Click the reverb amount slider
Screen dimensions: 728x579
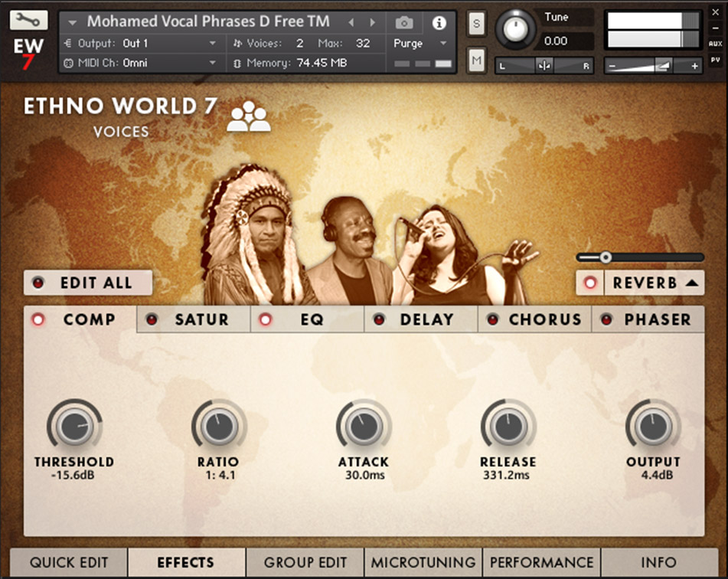(640, 257)
